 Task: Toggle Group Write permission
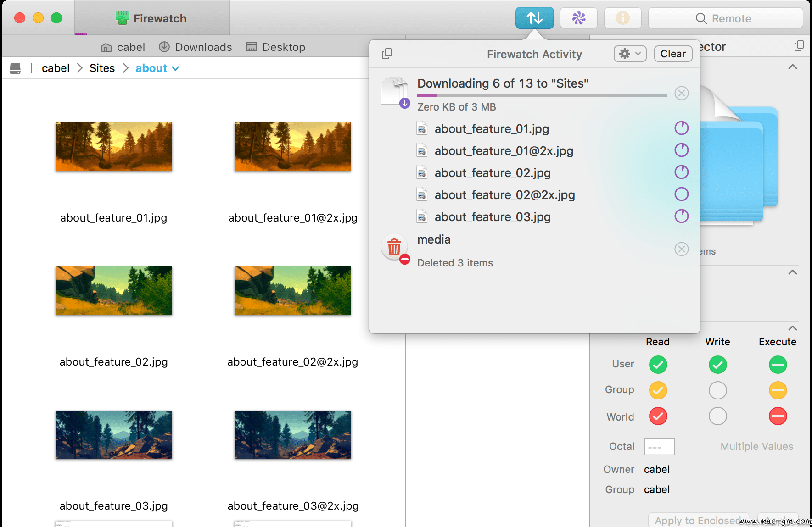(x=718, y=390)
